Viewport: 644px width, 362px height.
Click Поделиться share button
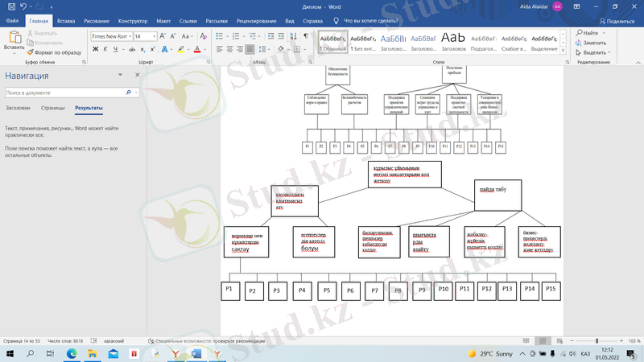pyautogui.click(x=617, y=21)
